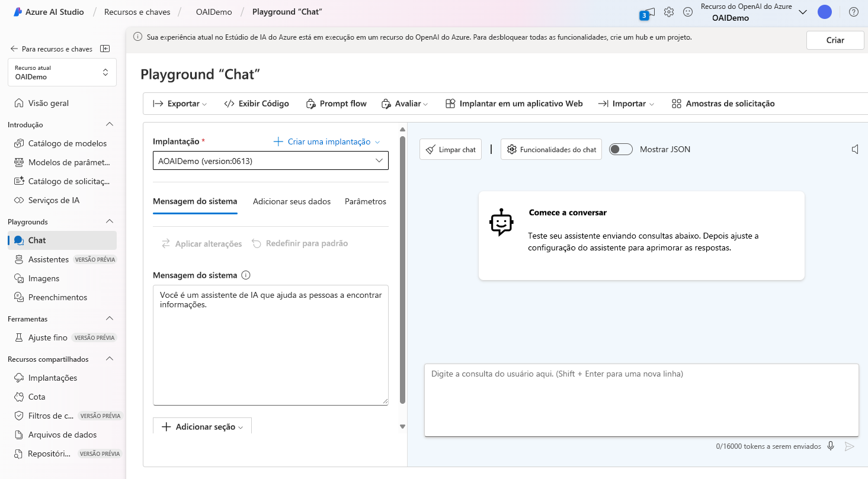
Task: Collapse the sidebar navigation panel icon
Action: (x=105, y=49)
